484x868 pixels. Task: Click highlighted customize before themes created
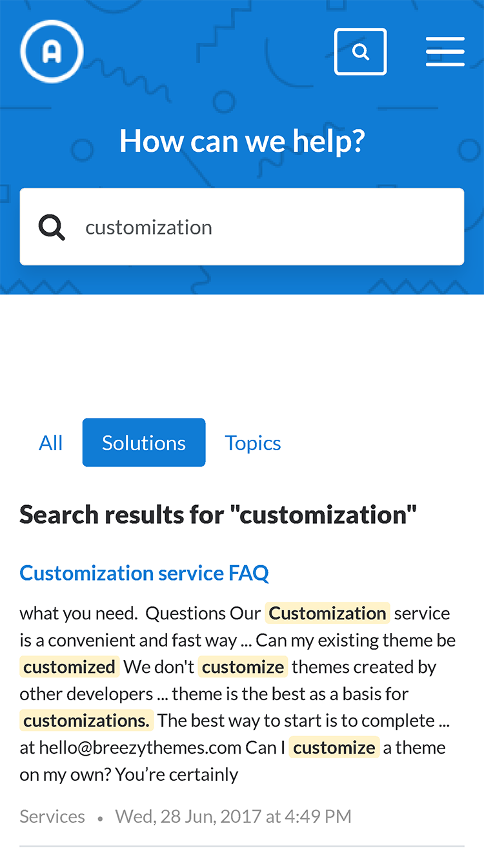coord(243,667)
